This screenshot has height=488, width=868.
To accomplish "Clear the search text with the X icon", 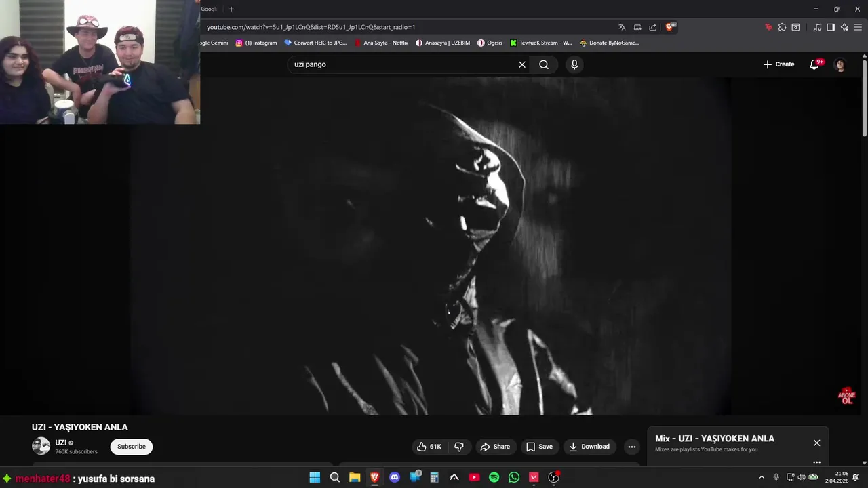I will coord(522,64).
